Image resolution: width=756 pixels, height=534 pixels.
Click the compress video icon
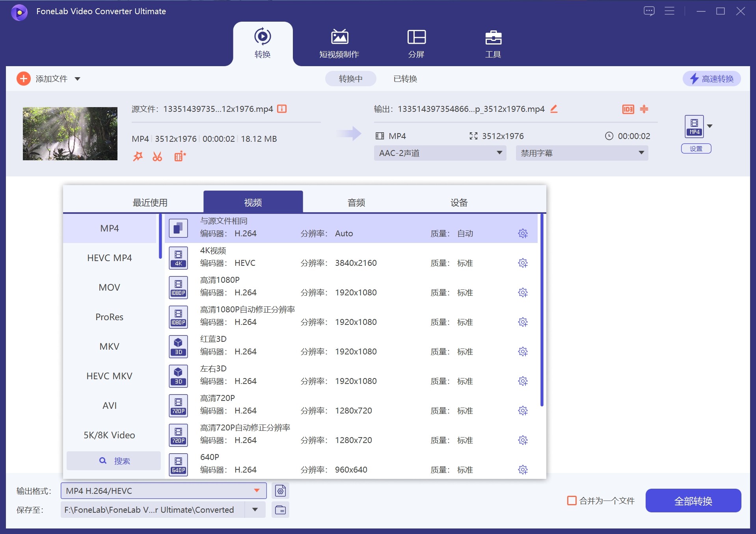pos(644,109)
